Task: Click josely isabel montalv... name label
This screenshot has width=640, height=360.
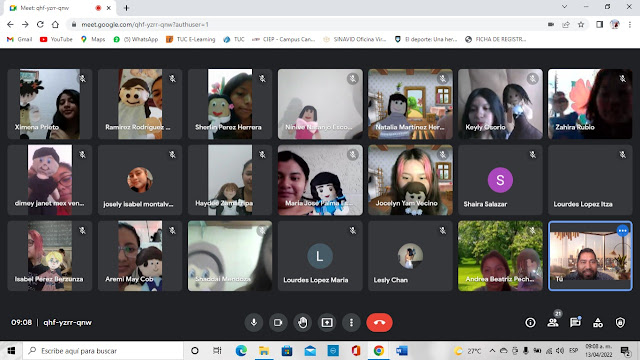Action: point(138,204)
